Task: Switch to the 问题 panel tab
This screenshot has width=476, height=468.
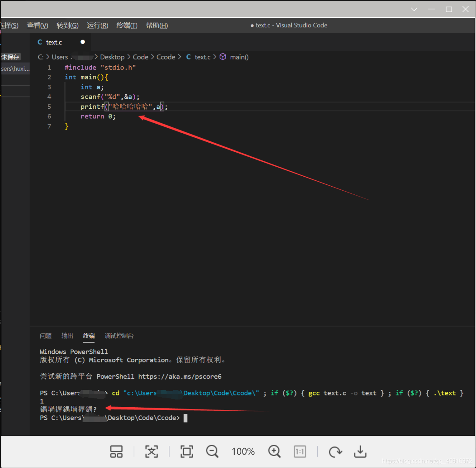Action: pyautogui.click(x=46, y=336)
